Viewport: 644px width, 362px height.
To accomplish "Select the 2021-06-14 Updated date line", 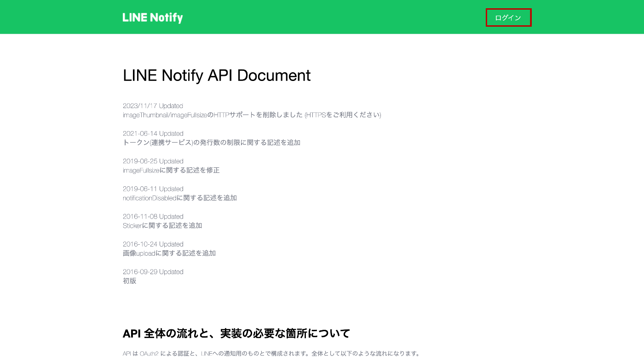I will coord(153,133).
